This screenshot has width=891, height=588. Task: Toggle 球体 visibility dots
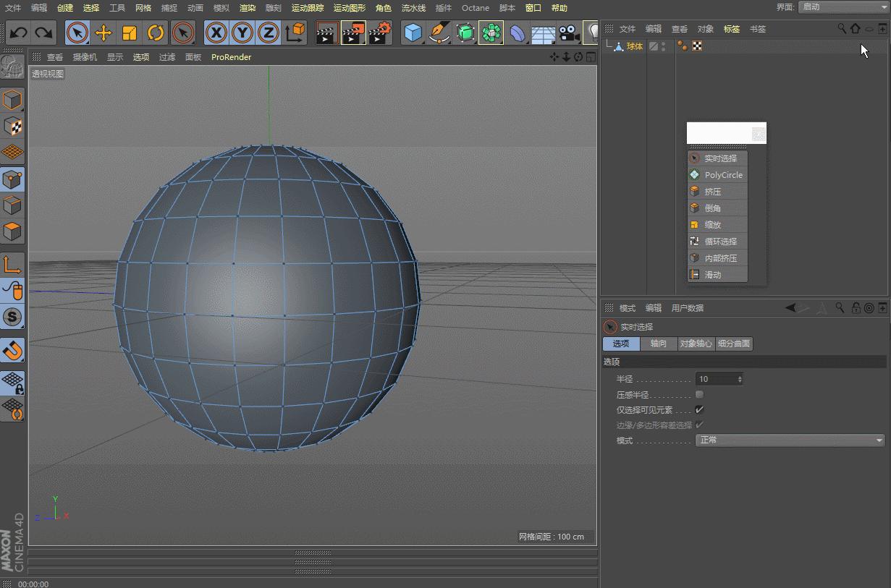[664, 46]
